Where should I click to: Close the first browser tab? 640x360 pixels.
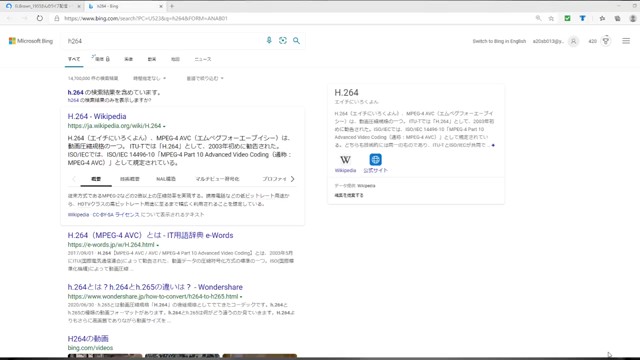79,7
